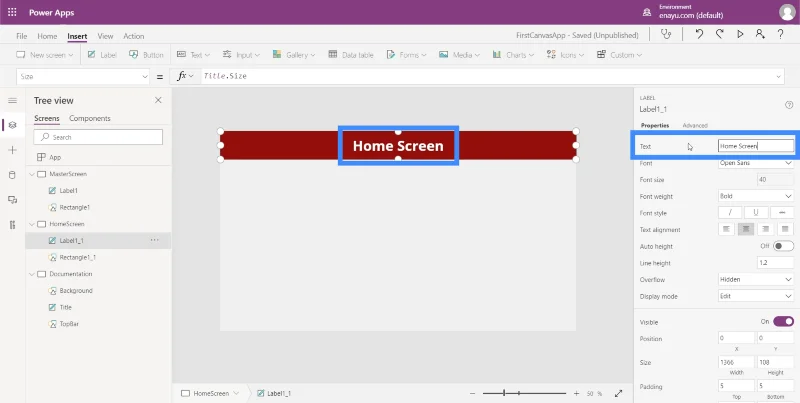Expand the left hamburger menu

click(13, 100)
